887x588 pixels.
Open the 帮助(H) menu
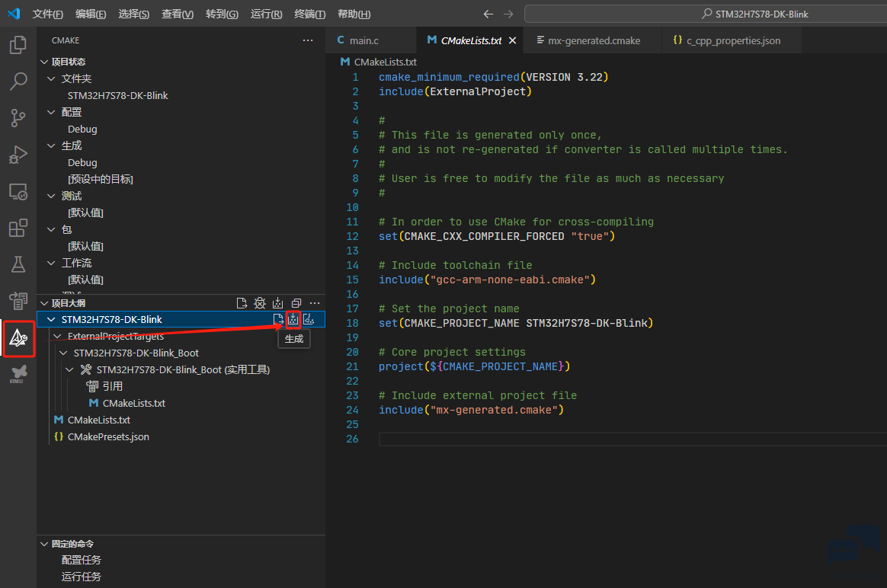click(354, 14)
